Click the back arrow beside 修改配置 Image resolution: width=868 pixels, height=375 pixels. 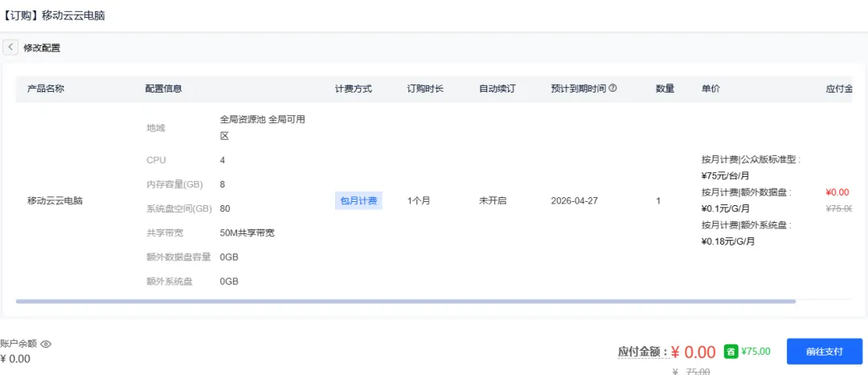click(x=10, y=47)
